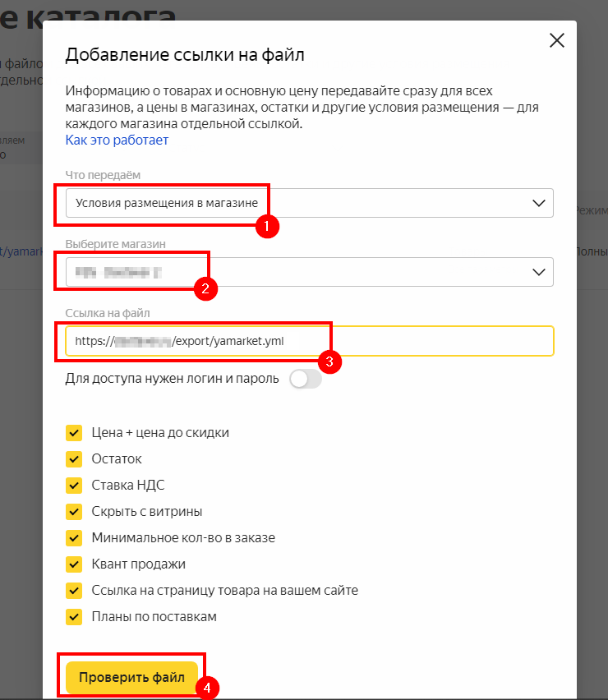Uncheck «Минимальное кол-во в заказе»

75,537
